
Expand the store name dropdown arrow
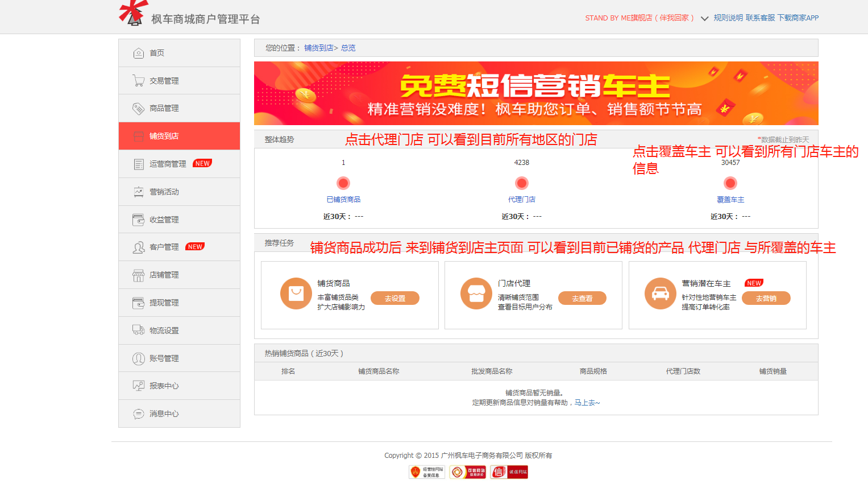click(704, 18)
